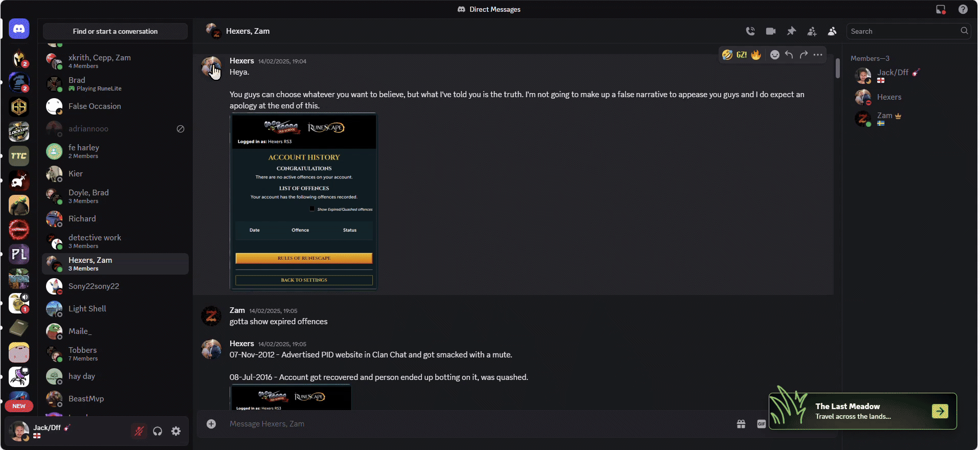Open The Last Meadow promo arrow
The width and height of the screenshot is (980, 450).
click(940, 411)
